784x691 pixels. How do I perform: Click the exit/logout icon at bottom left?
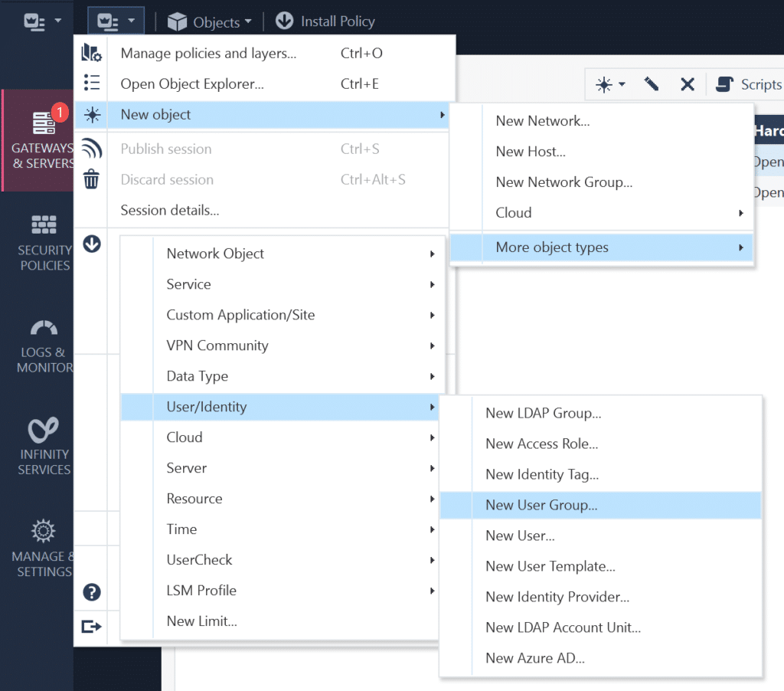click(92, 627)
